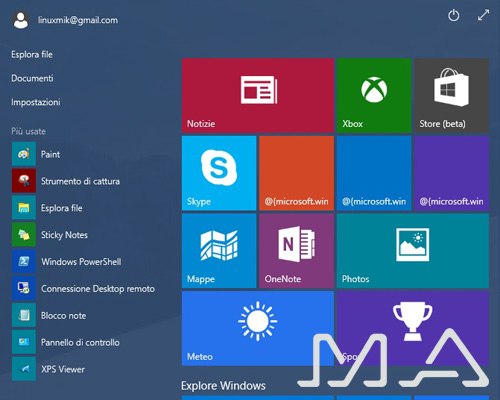This screenshot has width=500, height=400.
Task: Click the user account avatar
Action: coord(21,20)
